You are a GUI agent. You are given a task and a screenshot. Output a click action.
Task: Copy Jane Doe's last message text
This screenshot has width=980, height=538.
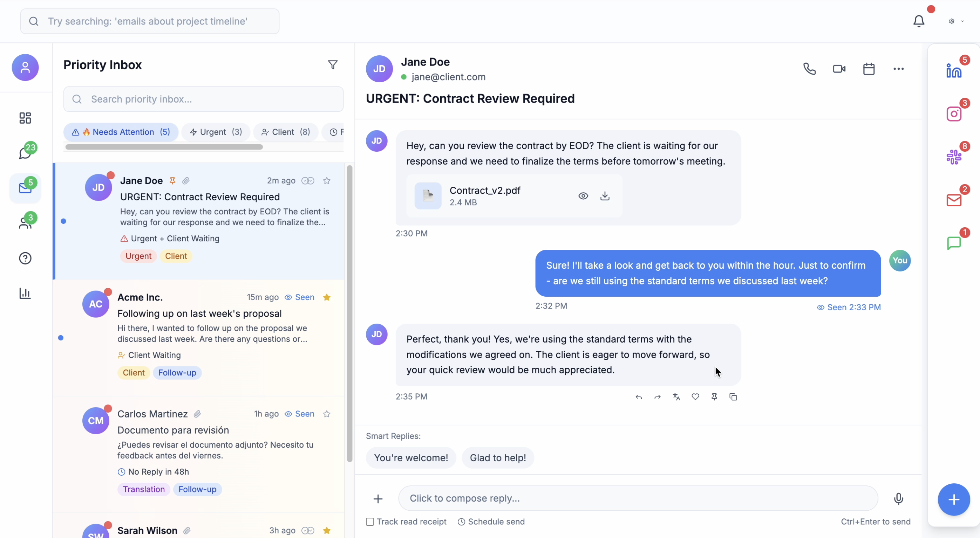pos(734,396)
